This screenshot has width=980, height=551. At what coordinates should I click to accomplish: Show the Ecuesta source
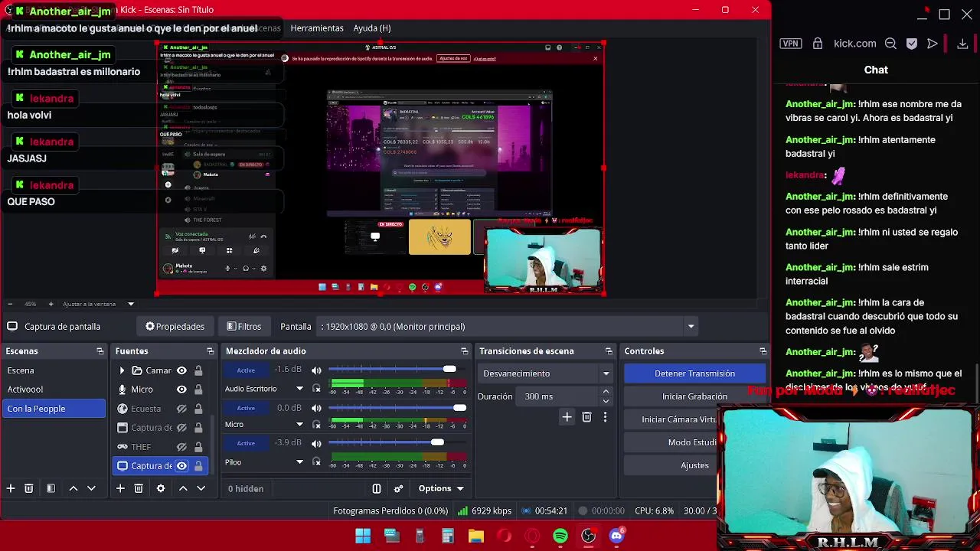[x=181, y=409]
